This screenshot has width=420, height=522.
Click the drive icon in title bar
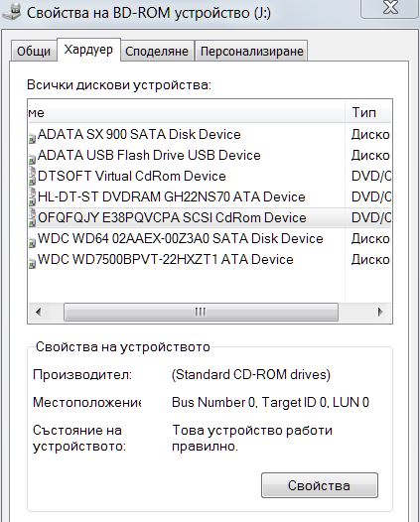click(x=11, y=11)
